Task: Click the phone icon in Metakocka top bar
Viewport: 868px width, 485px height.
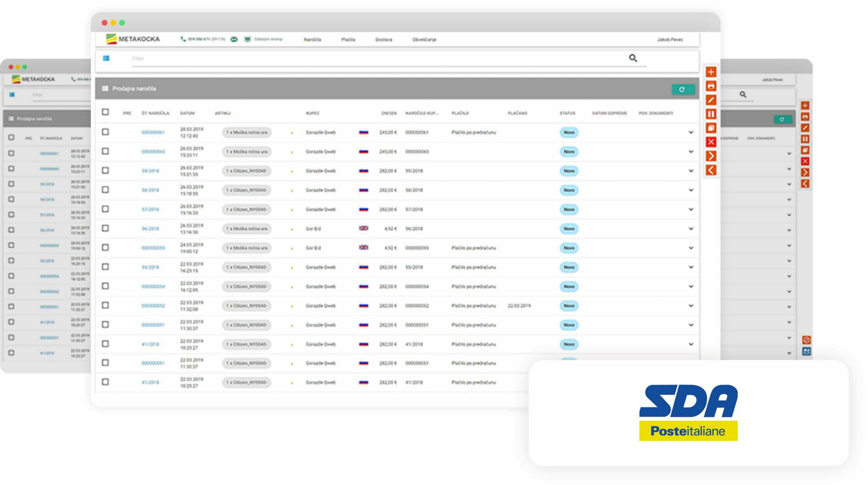Action: (183, 39)
